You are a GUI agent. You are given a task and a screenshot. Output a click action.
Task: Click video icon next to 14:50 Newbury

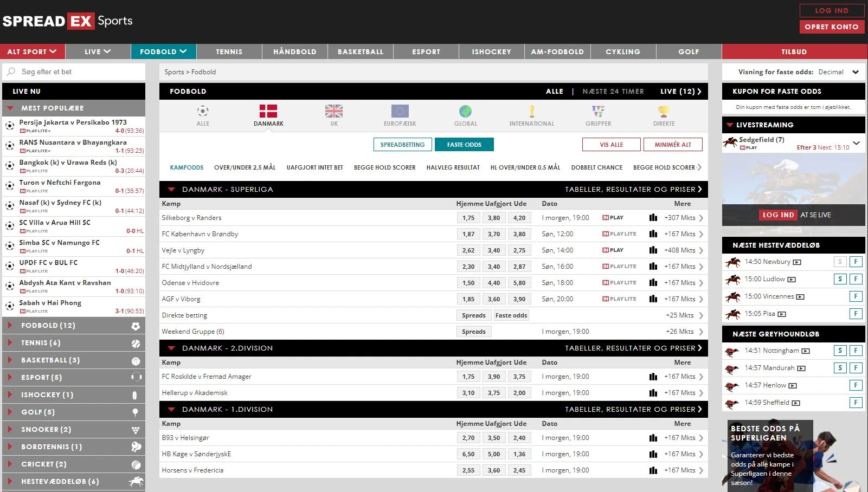(797, 262)
